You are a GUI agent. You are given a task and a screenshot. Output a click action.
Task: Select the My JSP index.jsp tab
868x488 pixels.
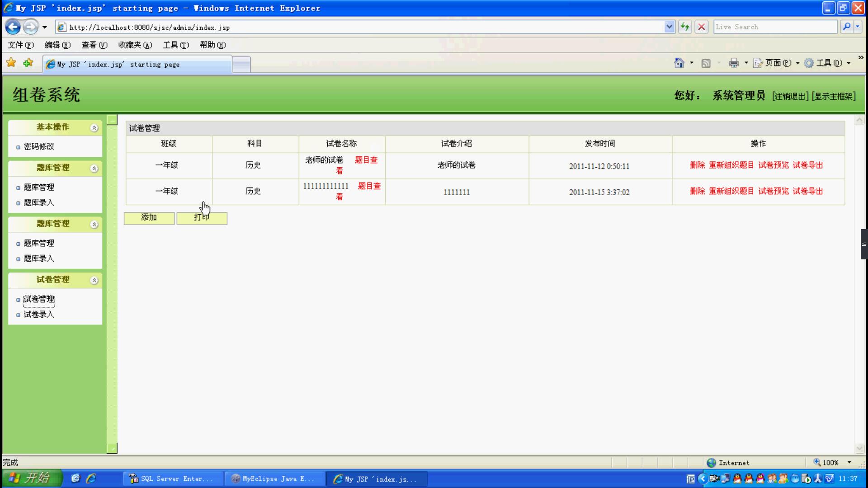[x=137, y=64]
